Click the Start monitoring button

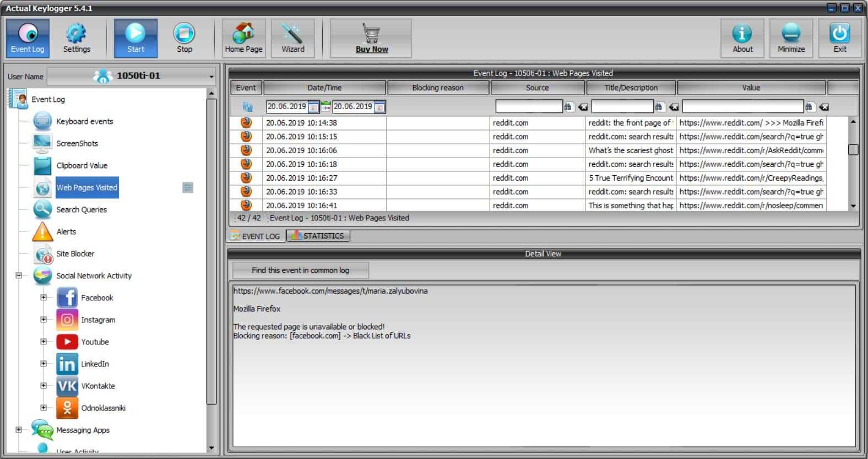point(135,38)
